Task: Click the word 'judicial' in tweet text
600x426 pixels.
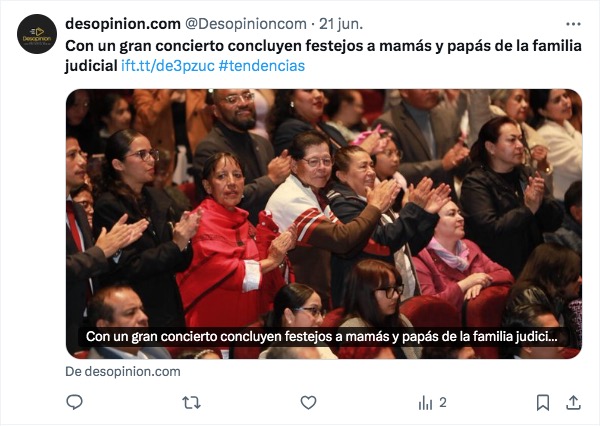Action: tap(91, 66)
